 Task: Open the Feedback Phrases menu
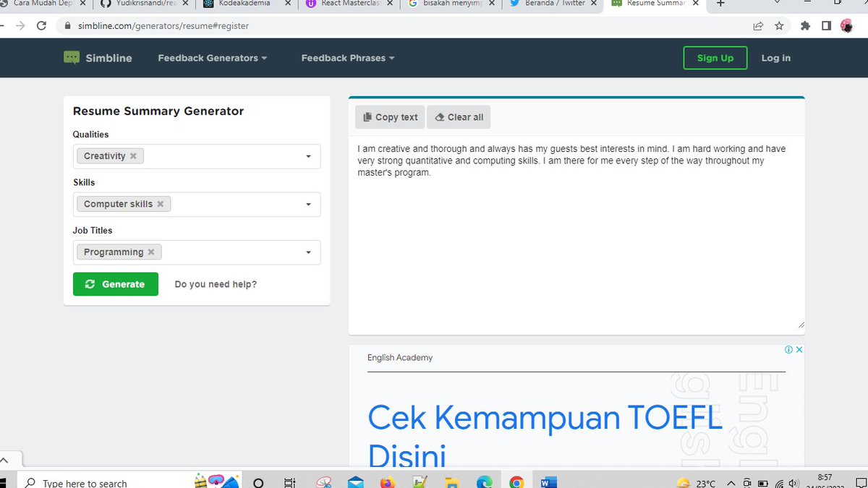click(x=348, y=58)
